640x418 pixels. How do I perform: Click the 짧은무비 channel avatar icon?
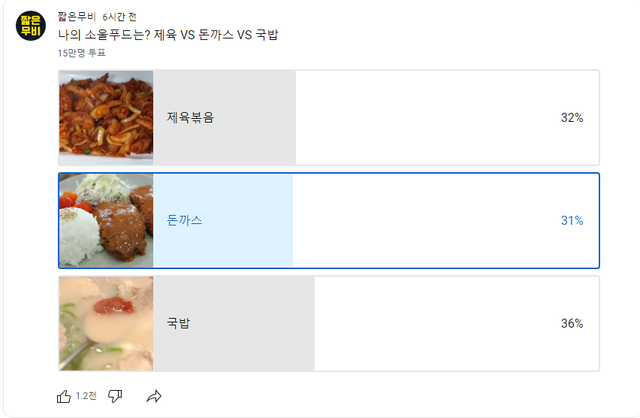pos(31,25)
